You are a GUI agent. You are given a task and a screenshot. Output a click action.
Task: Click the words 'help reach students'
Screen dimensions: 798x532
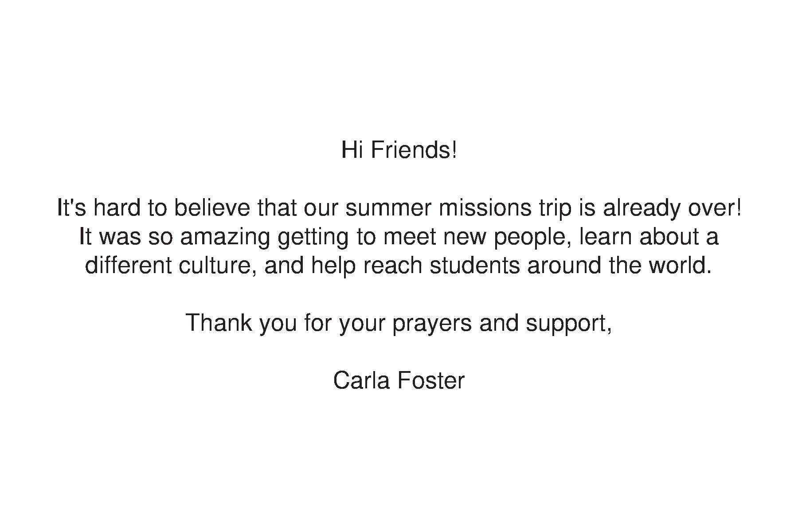click(x=415, y=265)
